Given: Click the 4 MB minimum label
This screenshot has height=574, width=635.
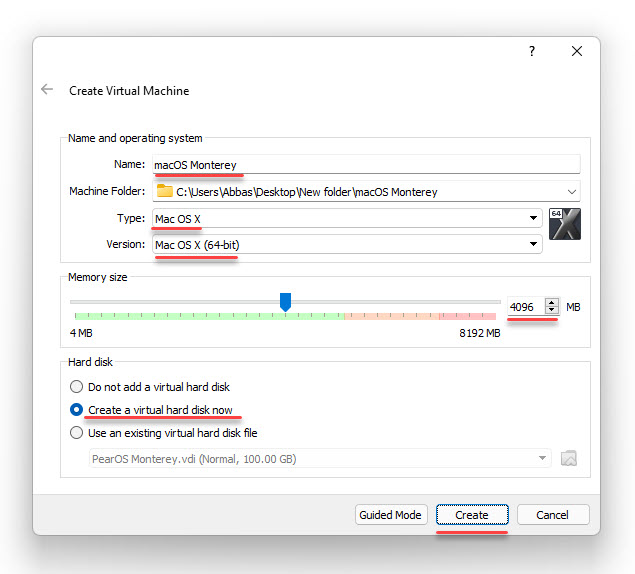Looking at the screenshot, I should click(81, 333).
